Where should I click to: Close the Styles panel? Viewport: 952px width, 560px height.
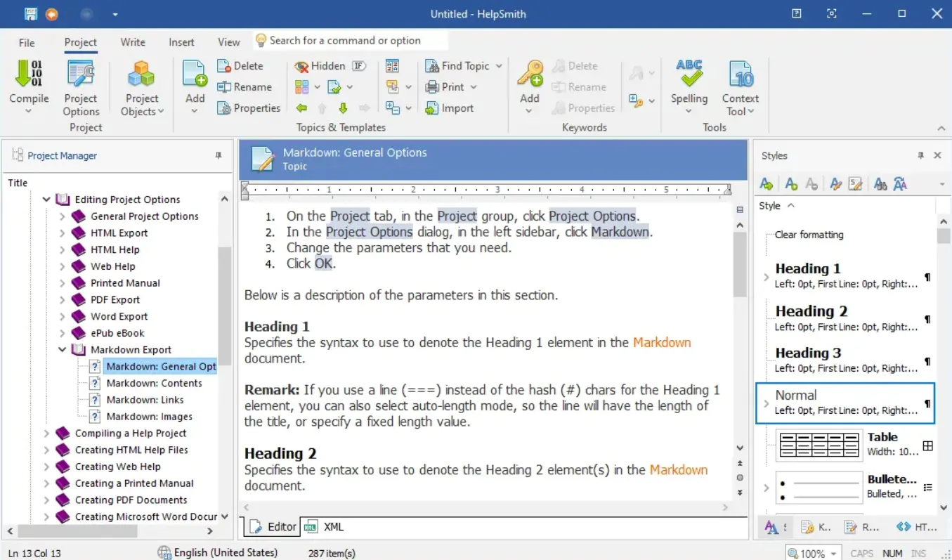(937, 155)
